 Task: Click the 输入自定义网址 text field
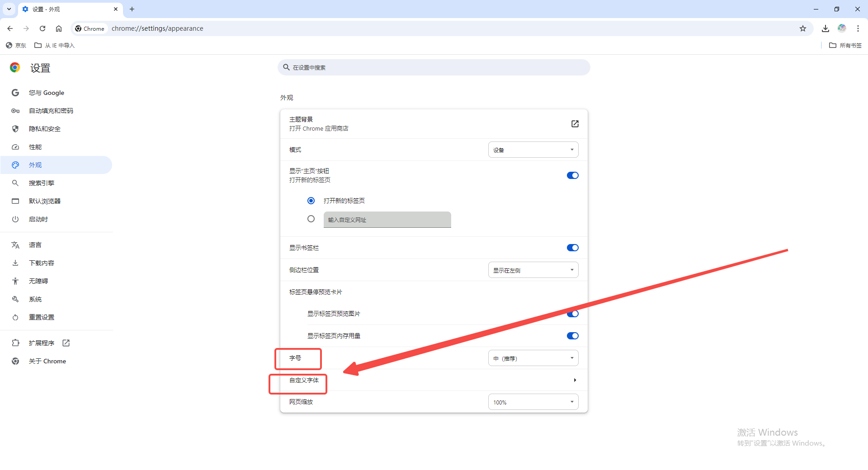pos(387,220)
